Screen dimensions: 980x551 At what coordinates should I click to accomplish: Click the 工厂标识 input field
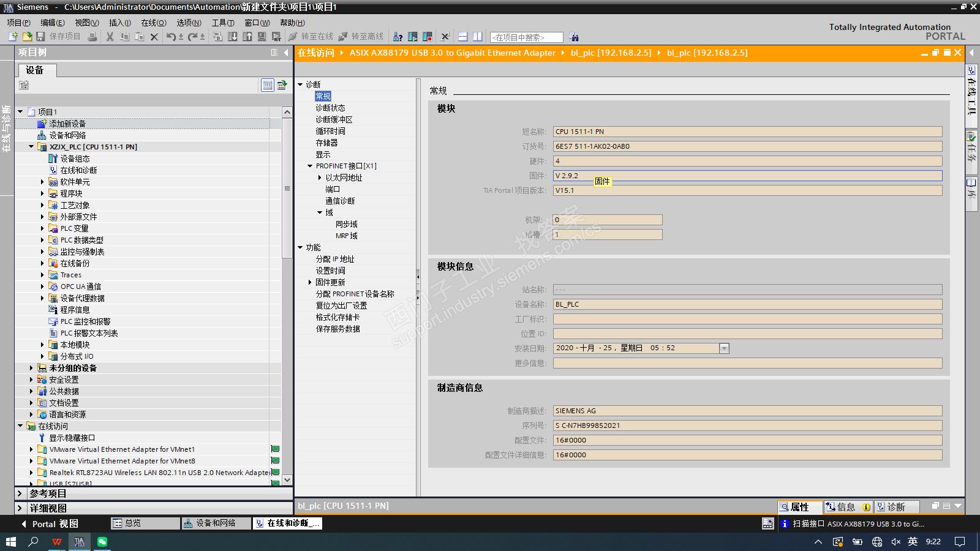point(747,319)
